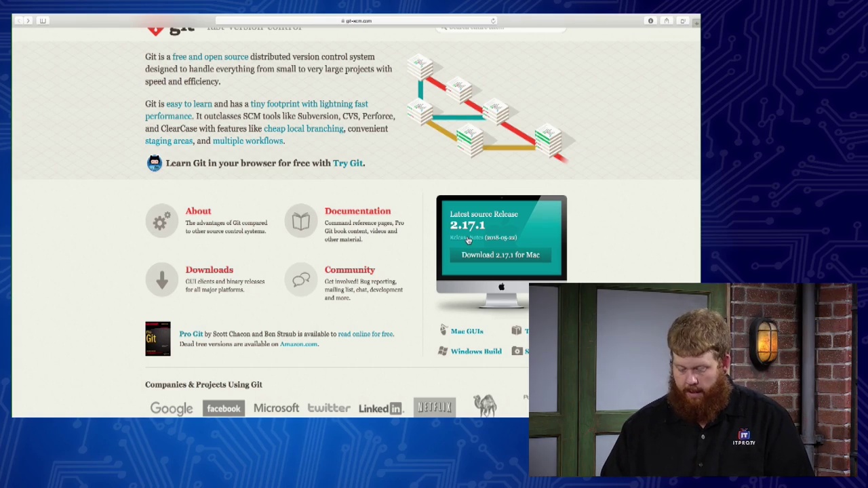
Task: Open the "free and open source" link
Action: (x=210, y=57)
